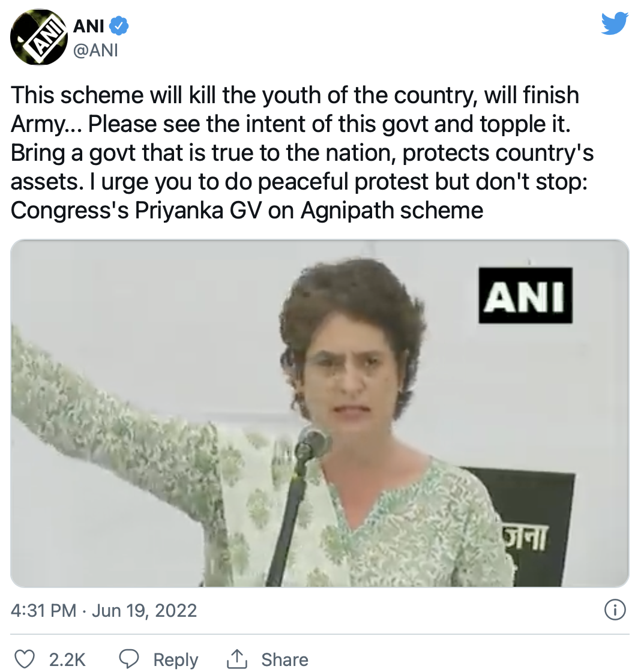Open the @ANI handle link
The width and height of the screenshot is (641, 672).
pyautogui.click(x=95, y=50)
